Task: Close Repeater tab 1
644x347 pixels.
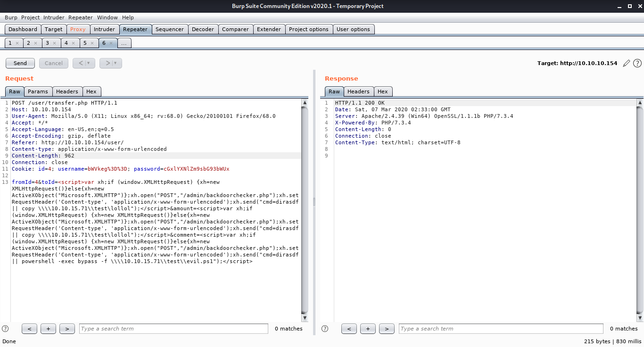Action: coord(17,43)
